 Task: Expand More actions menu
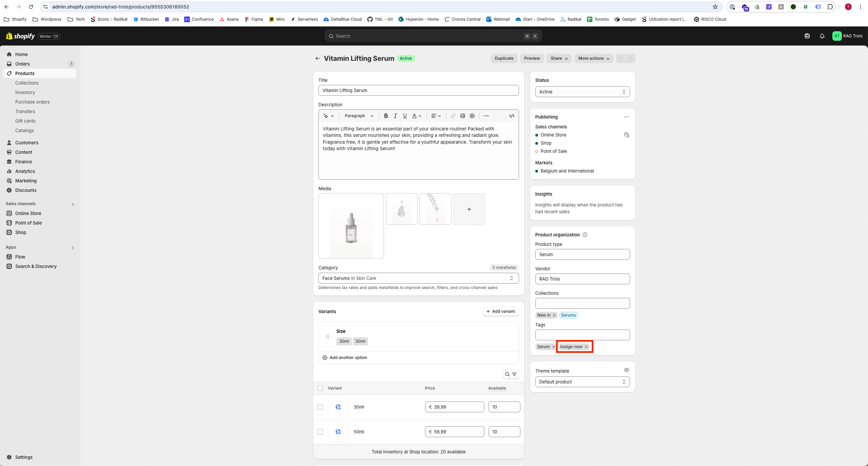594,58
